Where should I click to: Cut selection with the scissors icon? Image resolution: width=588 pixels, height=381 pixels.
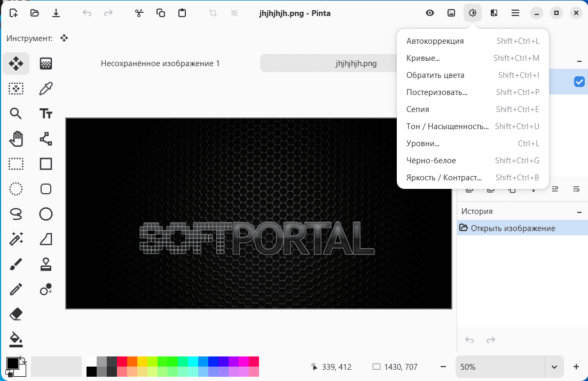pos(139,13)
